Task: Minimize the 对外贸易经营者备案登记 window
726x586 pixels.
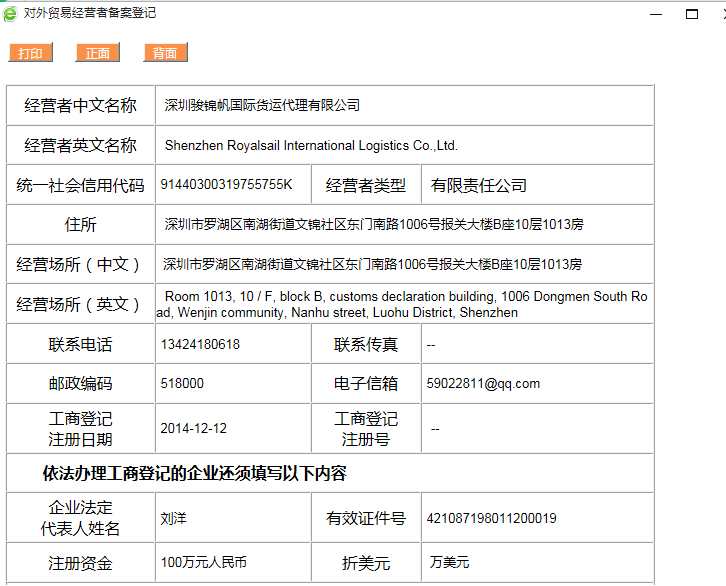Action: (656, 14)
